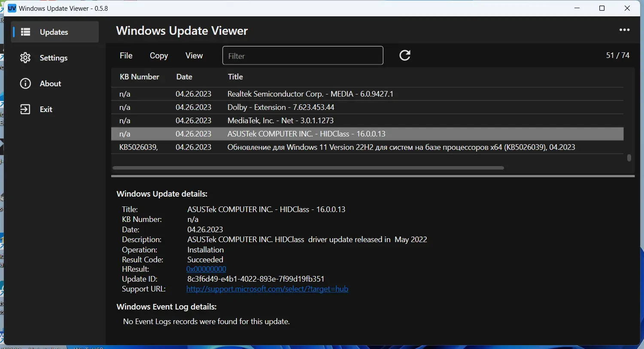Click the details Title value ASUSTek HIDClass 16.0.0.13
The image size is (644, 349).
coord(266,209)
